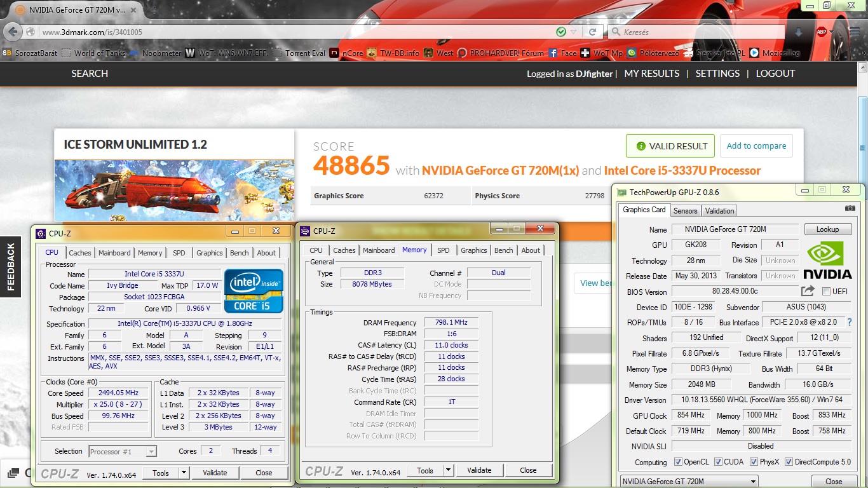Click Validate in the left CPU-Z window

coord(215,472)
